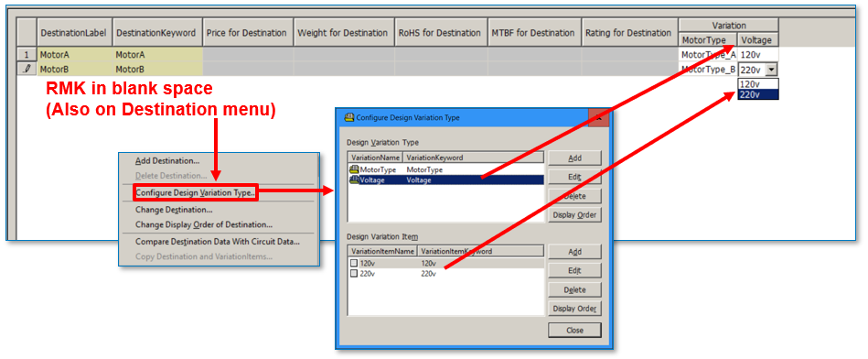Select Change Destination... menu entry
Image resolution: width=868 pixels, height=359 pixels.
[174, 210]
